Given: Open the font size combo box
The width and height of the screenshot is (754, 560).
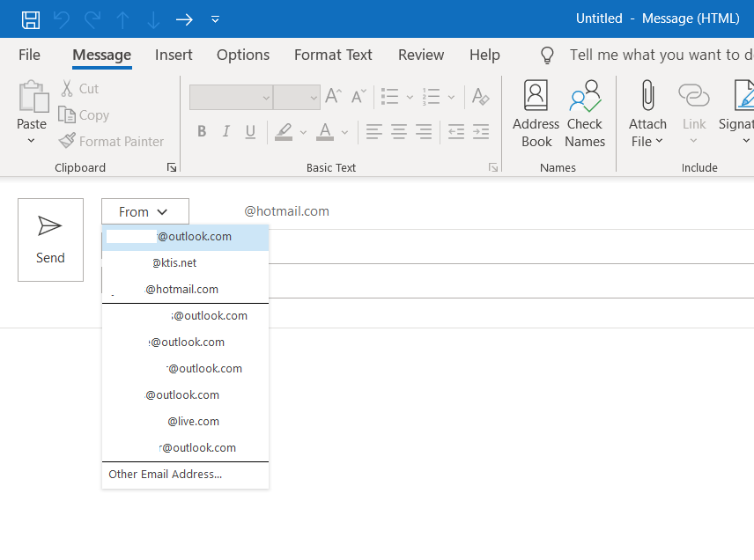Looking at the screenshot, I should (x=297, y=97).
